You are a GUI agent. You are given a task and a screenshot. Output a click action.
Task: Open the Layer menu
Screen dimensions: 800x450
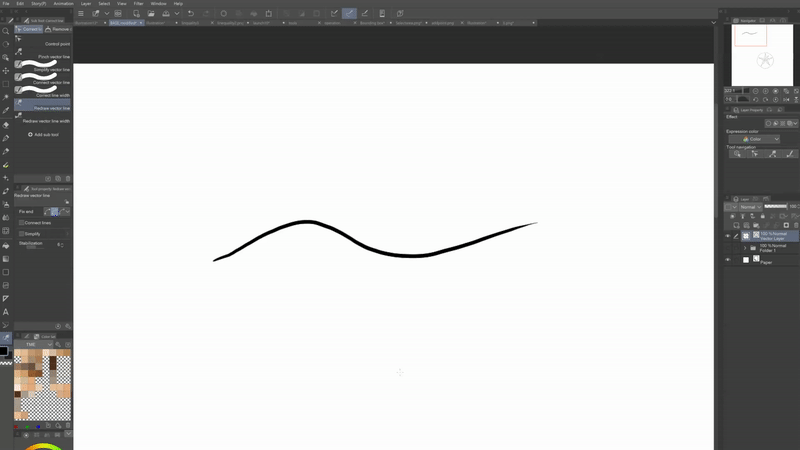[86, 4]
